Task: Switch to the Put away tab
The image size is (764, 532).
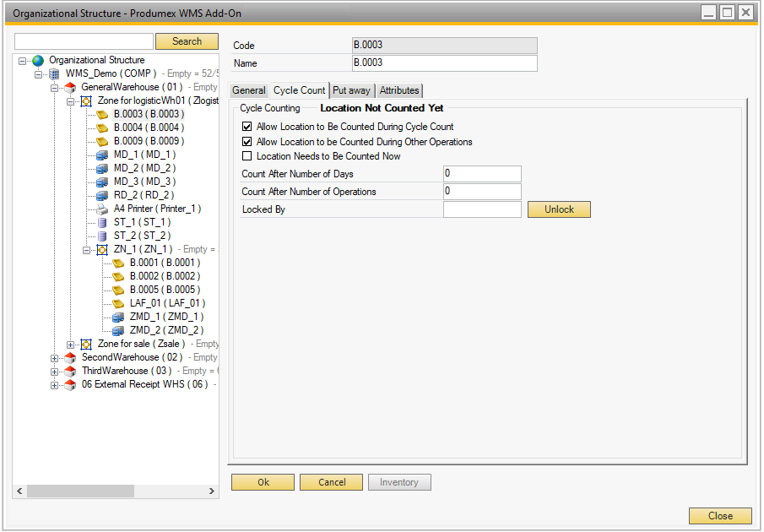Action: (351, 90)
